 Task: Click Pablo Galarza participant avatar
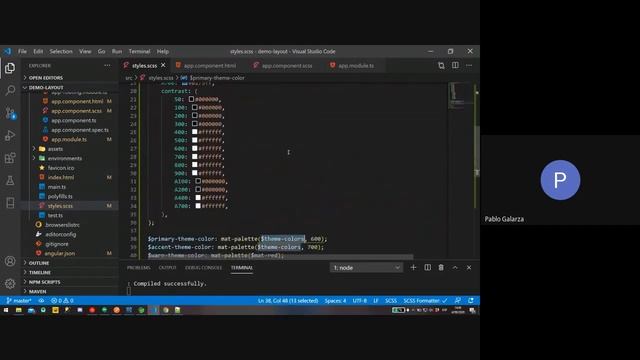[560, 180]
